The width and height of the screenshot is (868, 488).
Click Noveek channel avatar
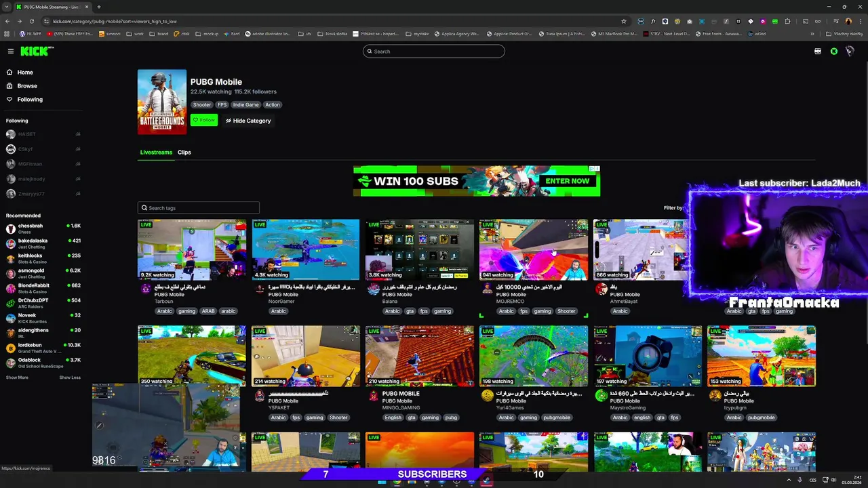(11, 318)
